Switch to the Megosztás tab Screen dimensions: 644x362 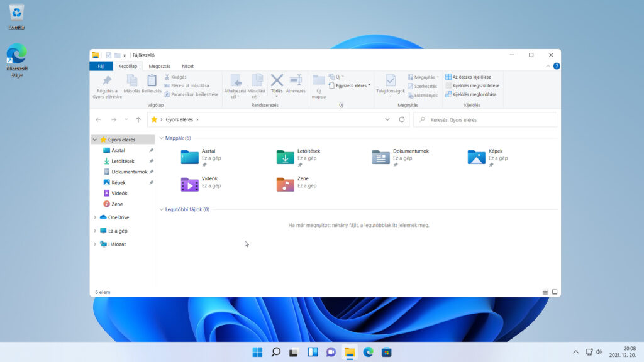click(159, 66)
